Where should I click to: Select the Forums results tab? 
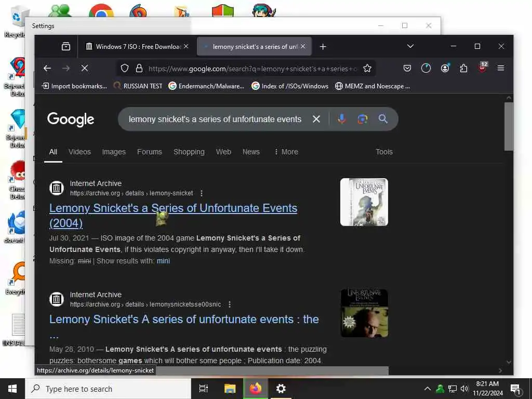pyautogui.click(x=150, y=152)
